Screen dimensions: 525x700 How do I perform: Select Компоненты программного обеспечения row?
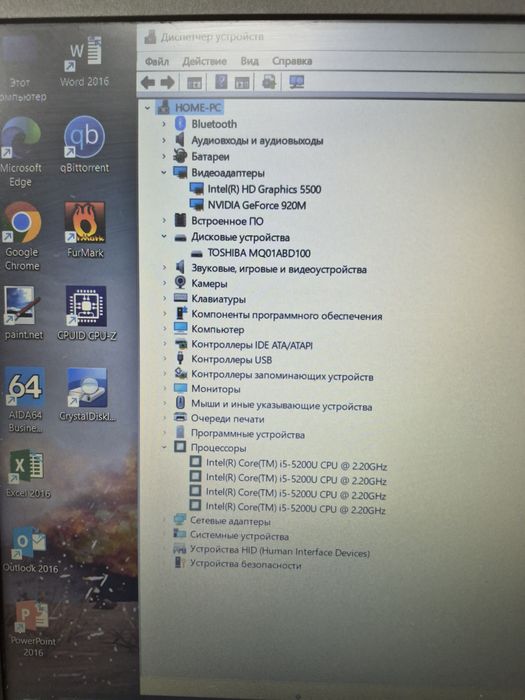[x=287, y=316]
